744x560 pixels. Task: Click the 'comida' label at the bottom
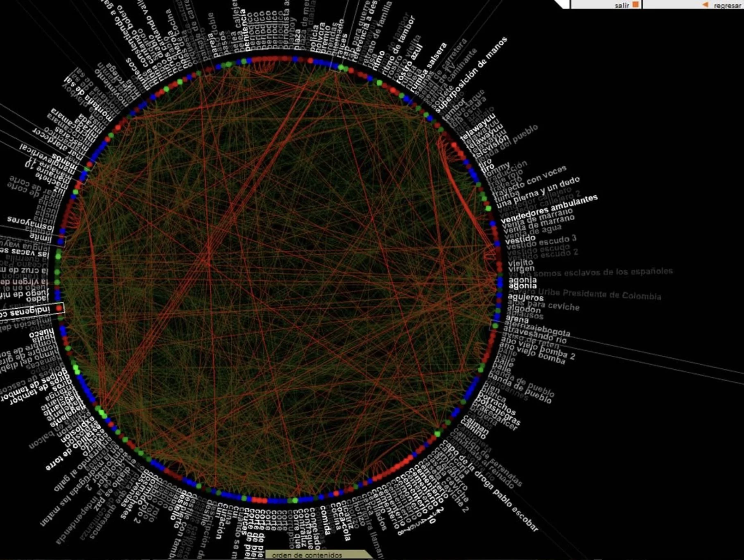click(x=325, y=520)
